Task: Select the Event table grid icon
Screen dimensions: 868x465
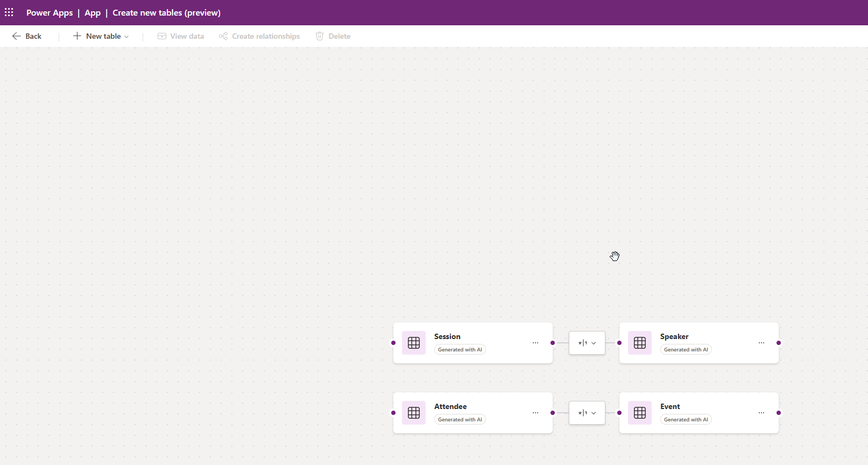Action: [640, 413]
